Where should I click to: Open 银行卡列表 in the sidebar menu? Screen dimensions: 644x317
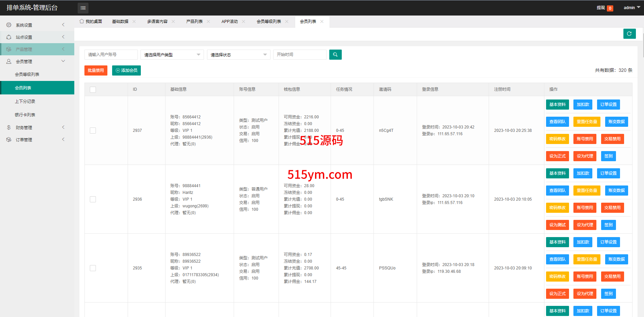(x=25, y=115)
